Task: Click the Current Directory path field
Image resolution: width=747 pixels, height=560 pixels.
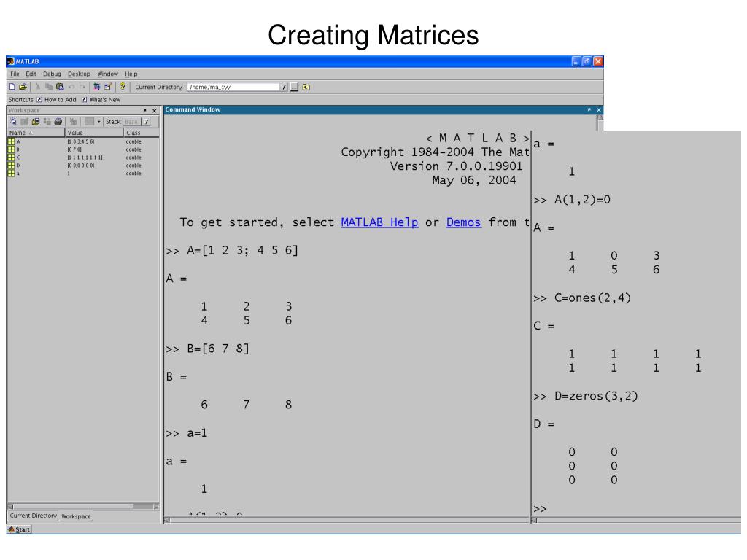Action: (x=233, y=87)
